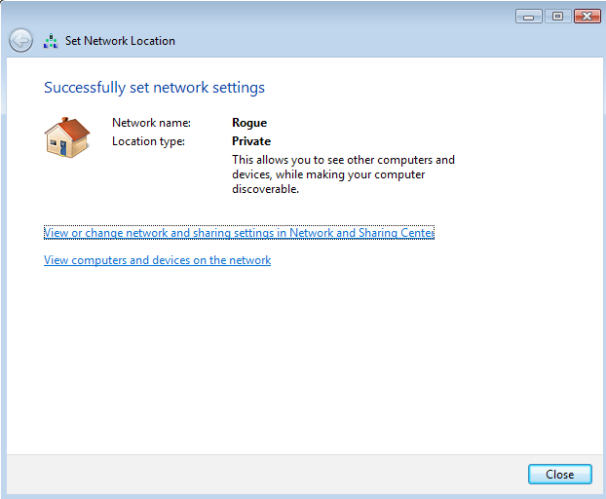Click the back arrow button
This screenshot has height=499, width=606.
[20, 41]
